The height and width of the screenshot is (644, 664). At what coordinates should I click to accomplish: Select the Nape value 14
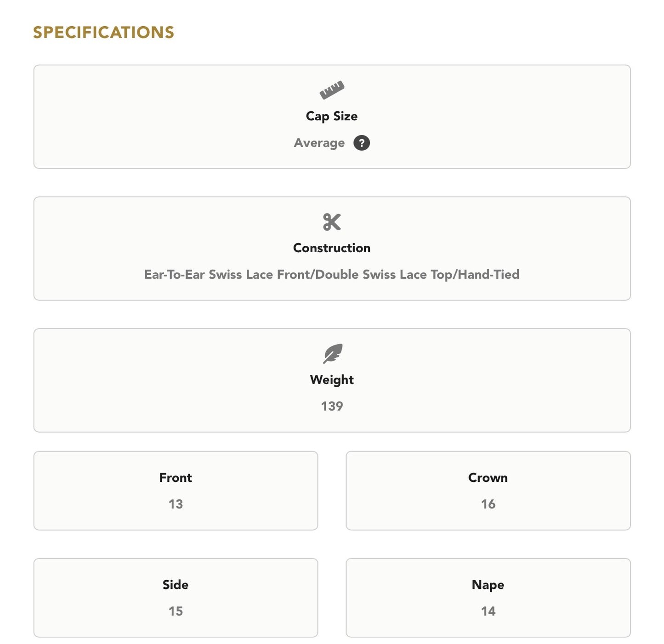488,611
